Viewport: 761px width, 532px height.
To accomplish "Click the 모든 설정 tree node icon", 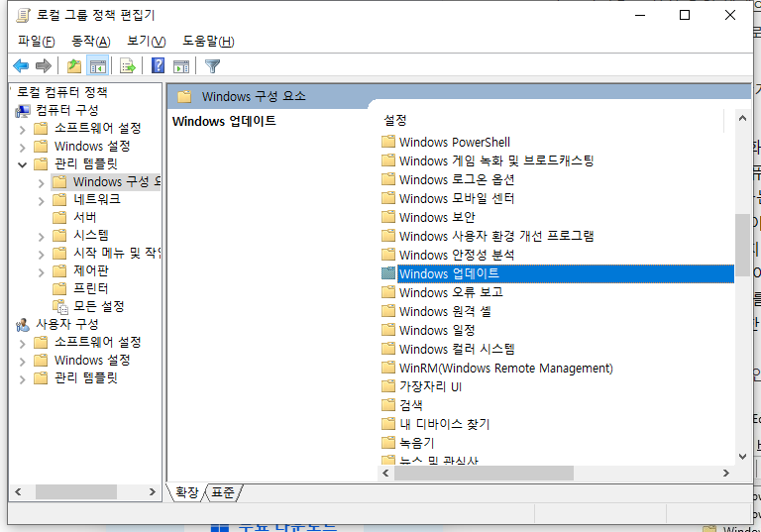I will pyautogui.click(x=60, y=307).
